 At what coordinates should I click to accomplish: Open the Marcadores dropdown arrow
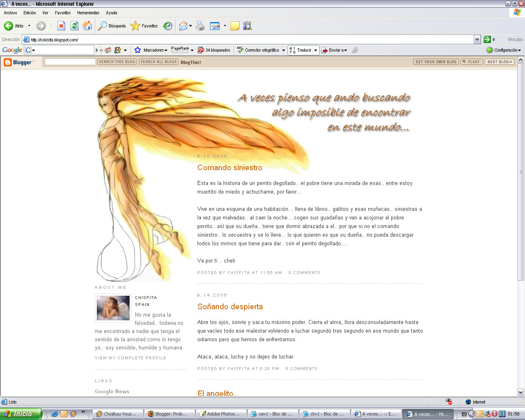click(x=166, y=50)
